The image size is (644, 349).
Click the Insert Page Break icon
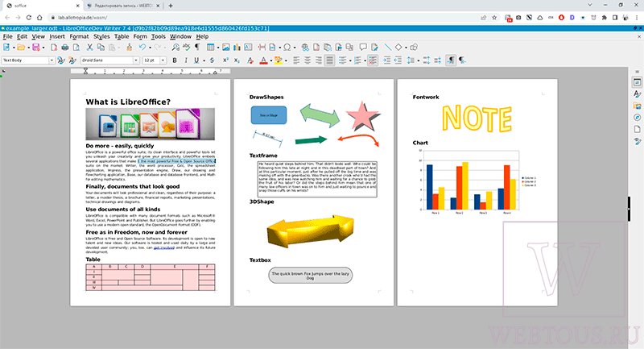pyautogui.click(x=262, y=48)
